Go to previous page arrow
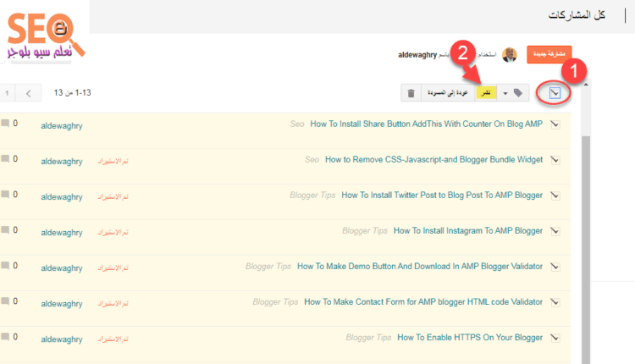The height and width of the screenshot is (364, 635). point(28,93)
